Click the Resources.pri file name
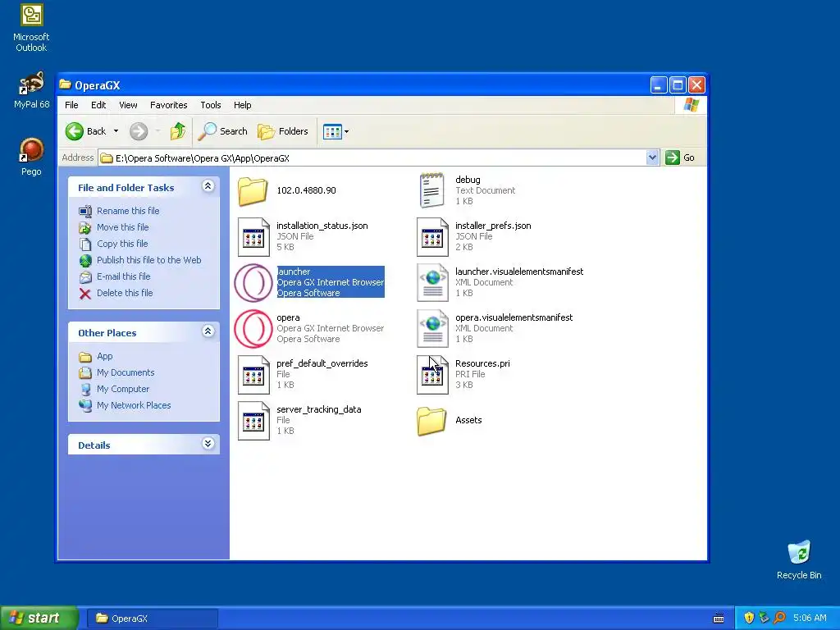Viewport: 840px width, 630px height. pos(482,363)
